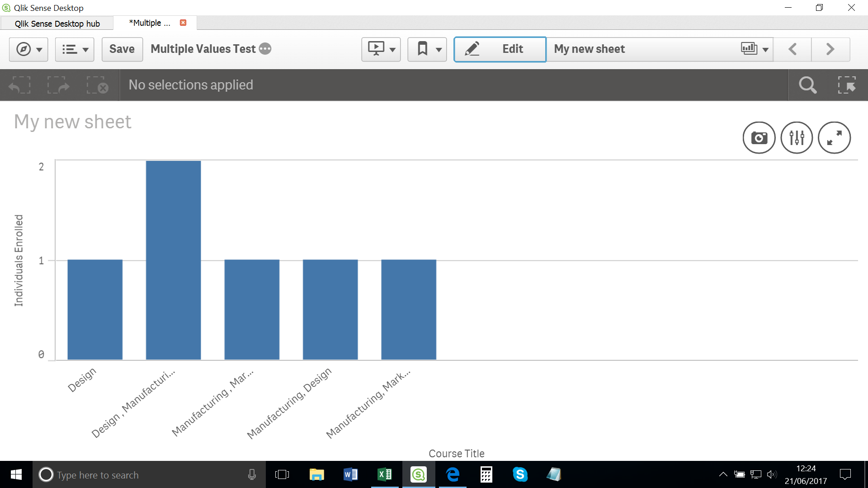Screen dimensions: 868x488
Task: Open chart exploration menu sliders icon
Action: [x=797, y=138]
